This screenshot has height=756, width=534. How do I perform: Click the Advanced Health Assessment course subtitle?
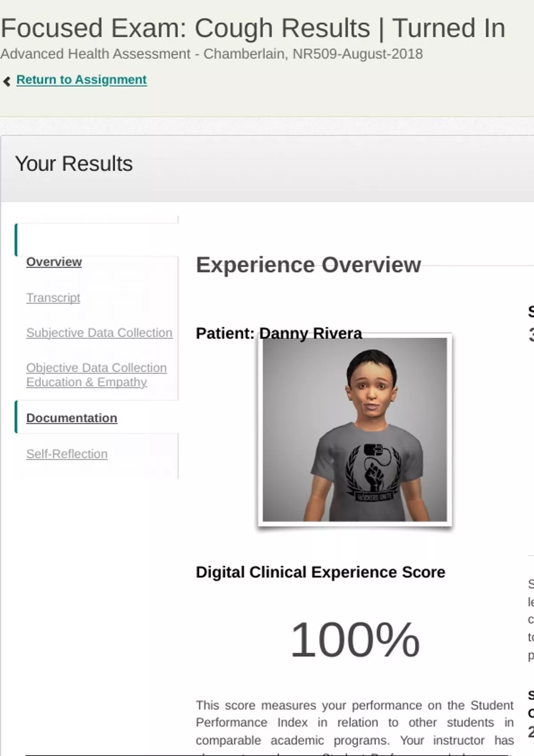point(211,54)
